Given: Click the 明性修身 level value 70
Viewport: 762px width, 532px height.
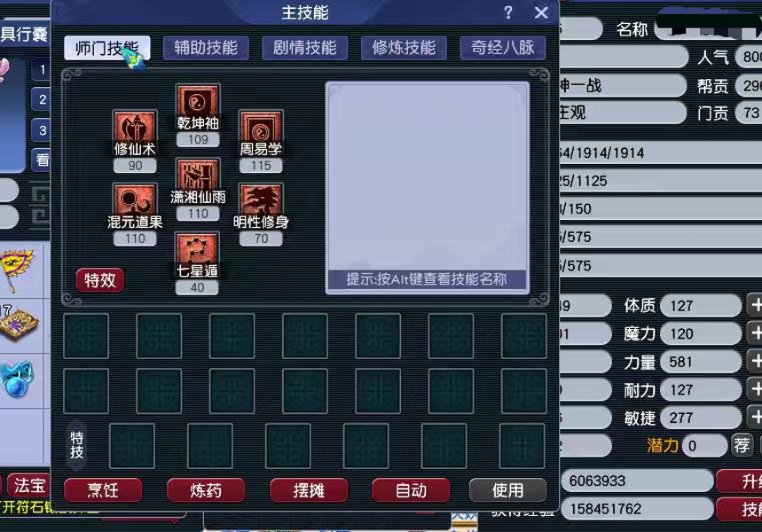Looking at the screenshot, I should pyautogui.click(x=261, y=239).
